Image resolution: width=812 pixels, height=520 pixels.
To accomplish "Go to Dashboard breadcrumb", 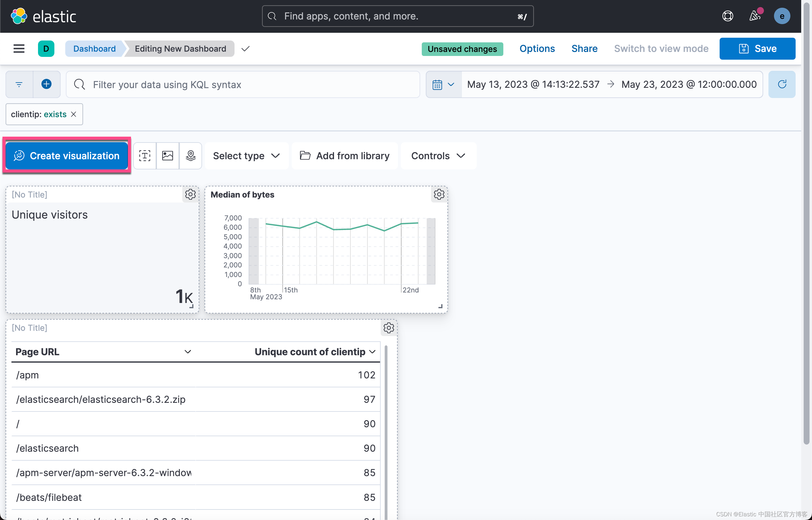I will [x=95, y=49].
